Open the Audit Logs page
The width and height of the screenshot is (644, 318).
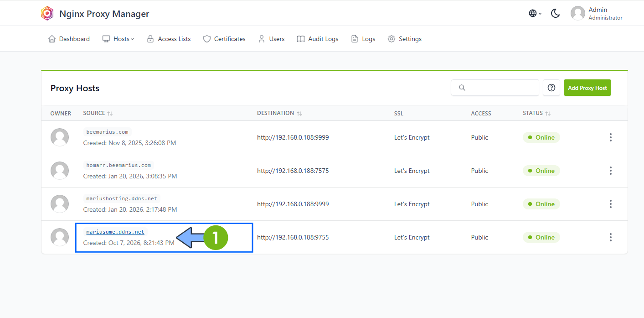pyautogui.click(x=318, y=39)
